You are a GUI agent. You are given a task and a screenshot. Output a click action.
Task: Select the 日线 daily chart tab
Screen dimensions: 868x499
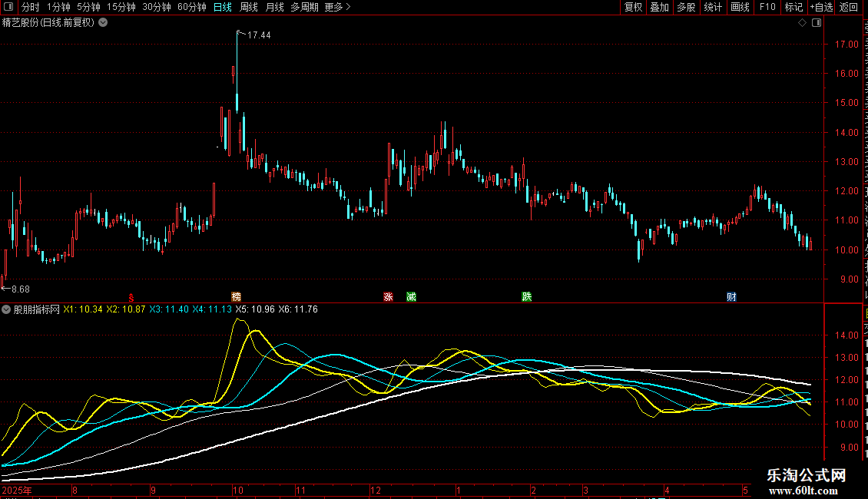click(223, 7)
